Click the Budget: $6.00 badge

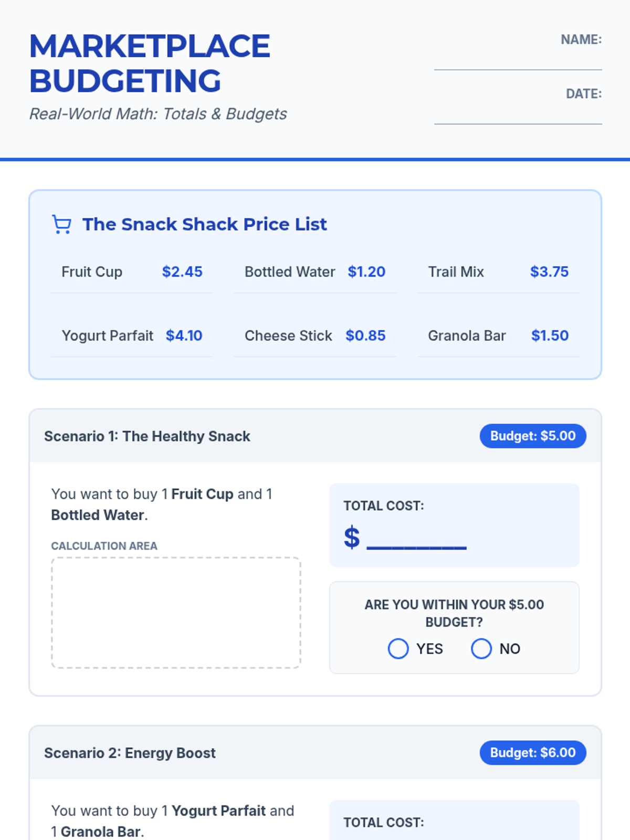click(x=532, y=753)
